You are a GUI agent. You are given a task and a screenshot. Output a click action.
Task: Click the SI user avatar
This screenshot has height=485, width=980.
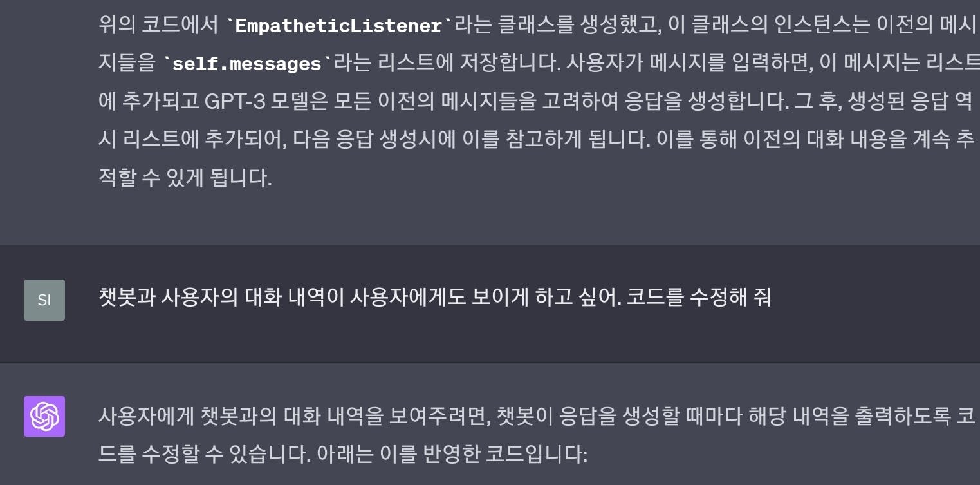point(44,300)
